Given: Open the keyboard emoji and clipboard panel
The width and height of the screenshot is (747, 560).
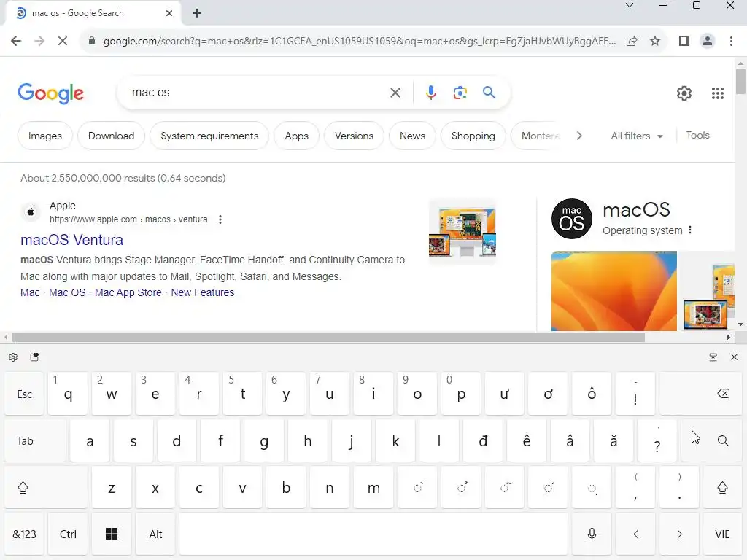Looking at the screenshot, I should [x=34, y=357].
